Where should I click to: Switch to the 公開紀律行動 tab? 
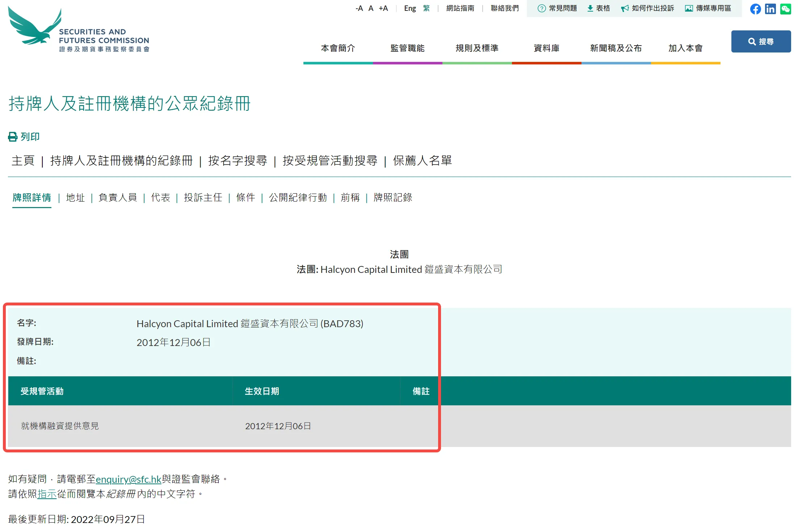tap(298, 198)
